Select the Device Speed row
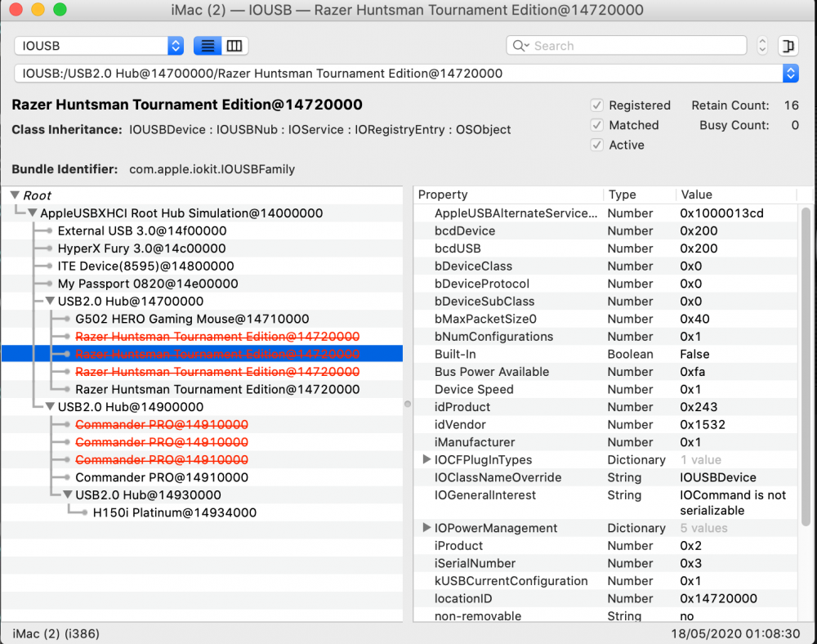817x644 pixels. click(x=605, y=390)
